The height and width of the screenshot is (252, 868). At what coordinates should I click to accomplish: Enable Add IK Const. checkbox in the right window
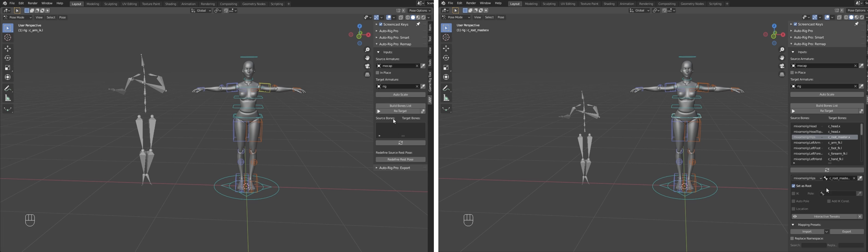click(x=829, y=201)
